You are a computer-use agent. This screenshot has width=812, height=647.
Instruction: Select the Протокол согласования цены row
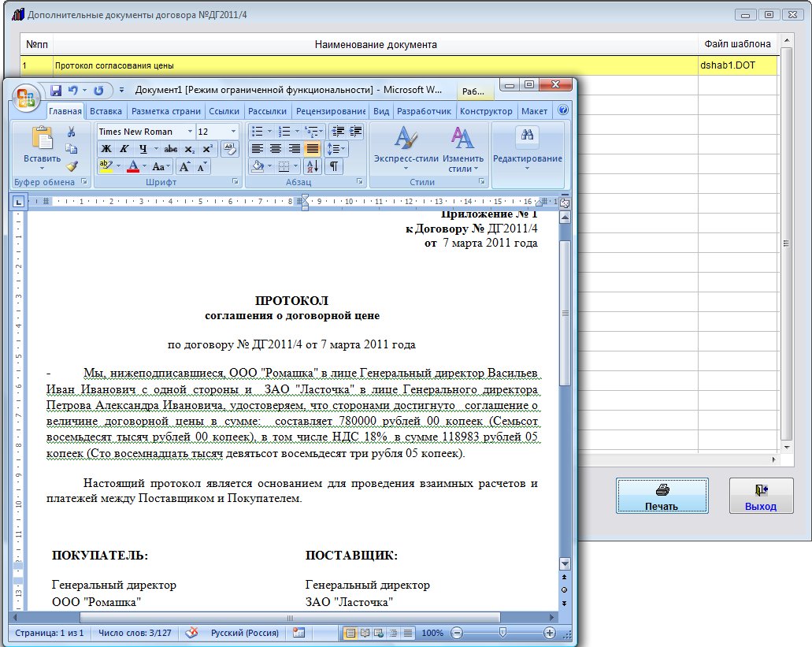pos(399,65)
